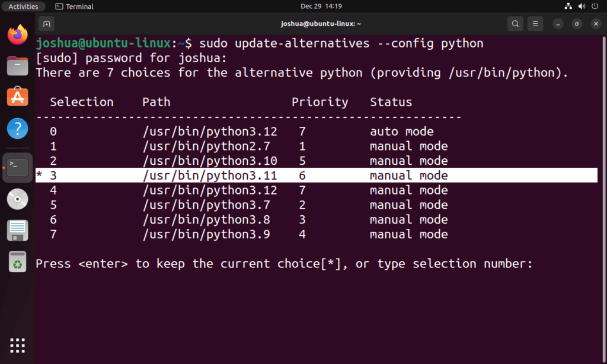The height and width of the screenshot is (364, 607).
Task: Launch Ubuntu Software from the dock
Action: (x=17, y=97)
